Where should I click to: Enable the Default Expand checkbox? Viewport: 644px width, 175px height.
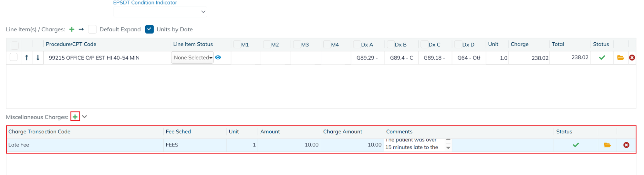(x=92, y=29)
